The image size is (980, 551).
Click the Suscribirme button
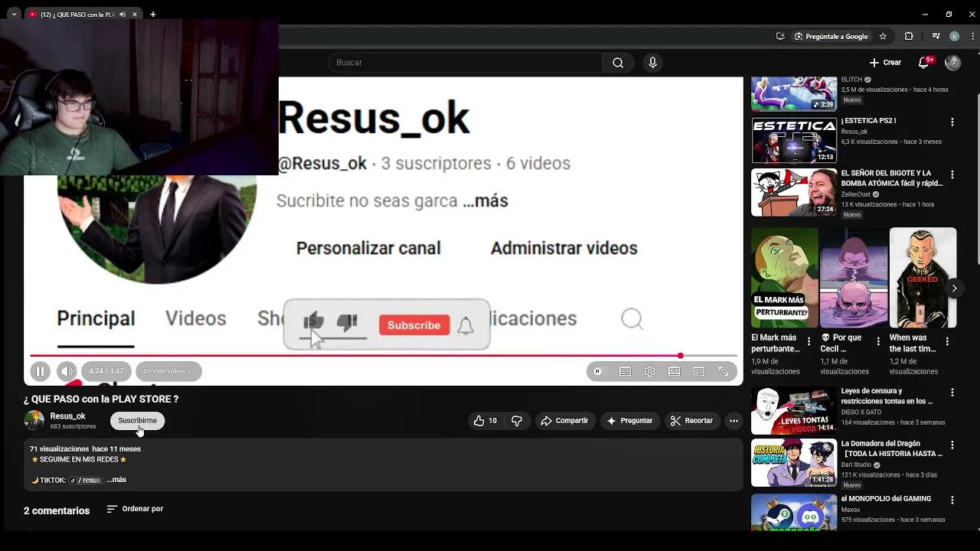[x=138, y=420]
